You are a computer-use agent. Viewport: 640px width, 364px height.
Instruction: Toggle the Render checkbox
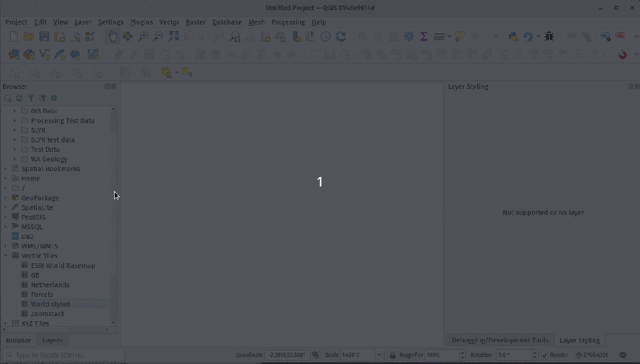click(x=545, y=355)
